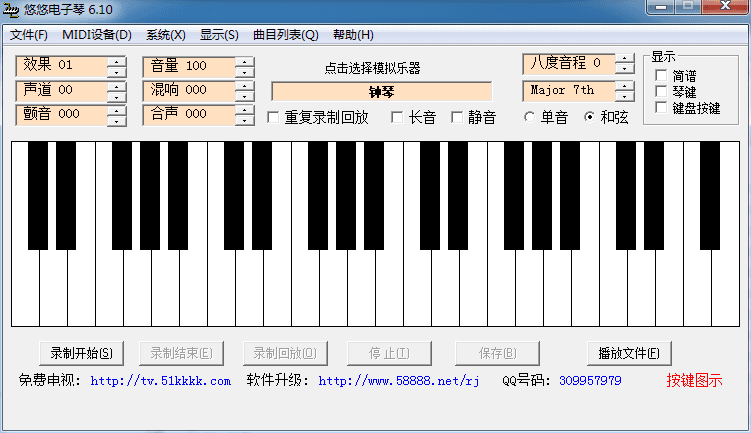This screenshot has height=433, width=751.
Task: Click the Major 7th chord field
Action: [x=569, y=91]
